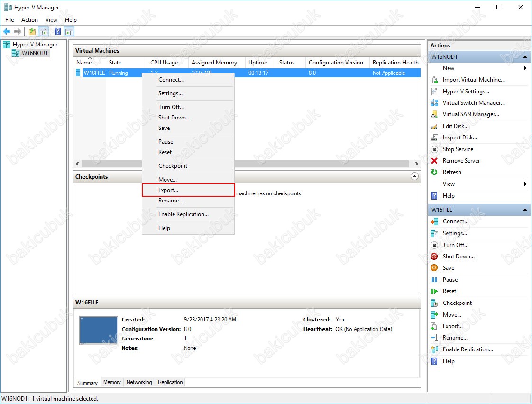Click the W16FILE virtual machine thumbnail
532x404 pixels.
tap(98, 331)
